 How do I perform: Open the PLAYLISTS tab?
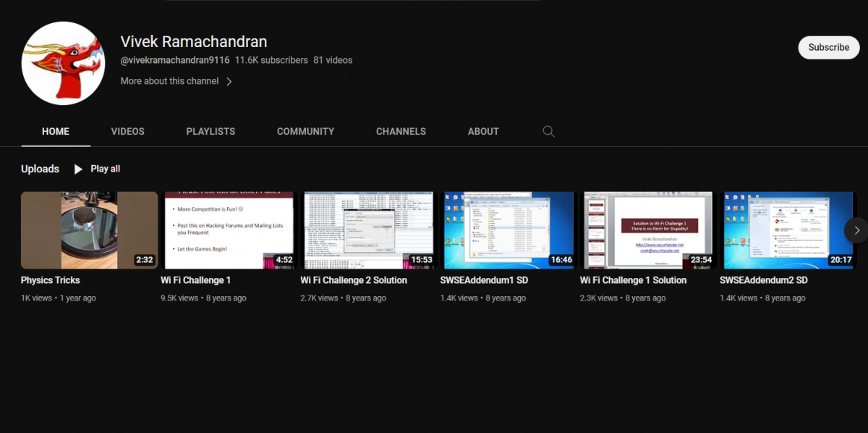point(210,131)
